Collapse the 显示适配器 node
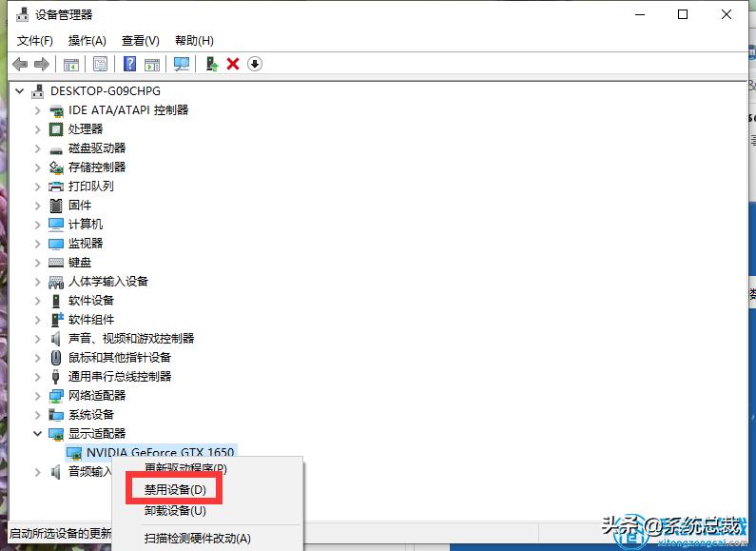The image size is (756, 551). click(x=38, y=434)
